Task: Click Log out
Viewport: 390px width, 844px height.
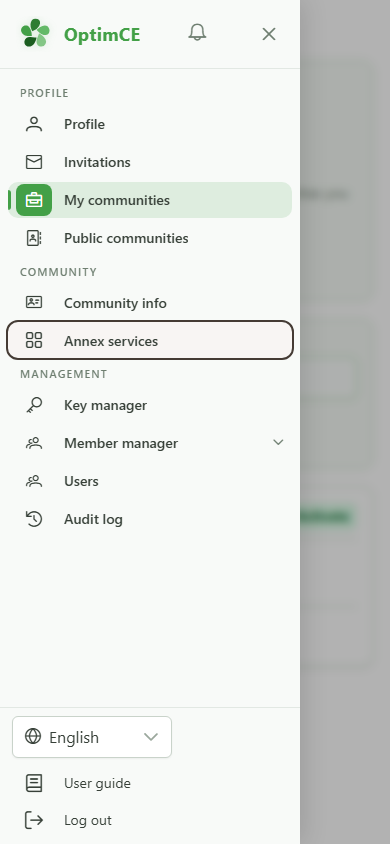Action: [x=150, y=820]
